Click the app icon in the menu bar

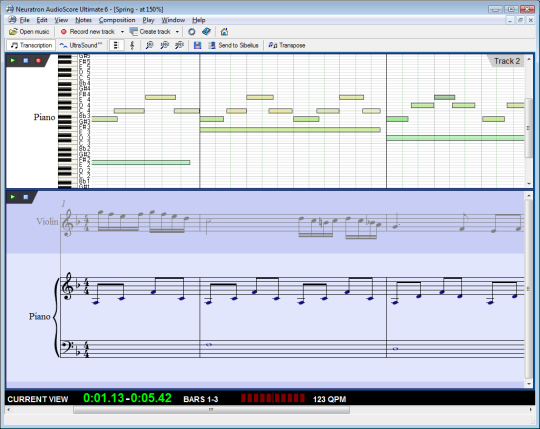tap(12, 20)
